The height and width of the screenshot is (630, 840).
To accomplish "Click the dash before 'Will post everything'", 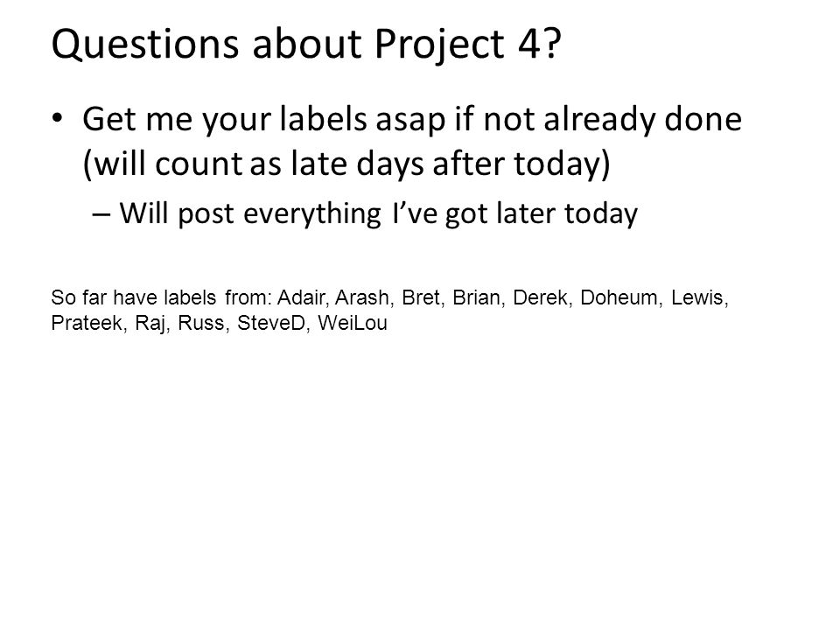I will (x=101, y=214).
